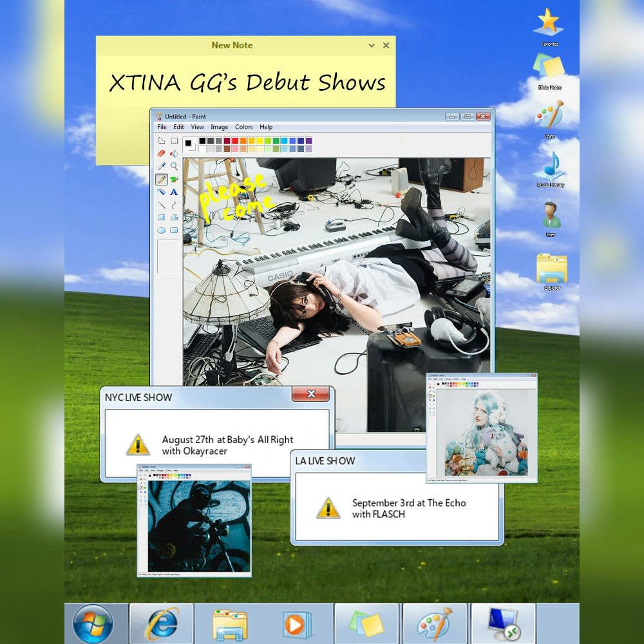Image resolution: width=644 pixels, height=644 pixels.
Task: Open Paint from the taskbar
Action: tap(435, 624)
